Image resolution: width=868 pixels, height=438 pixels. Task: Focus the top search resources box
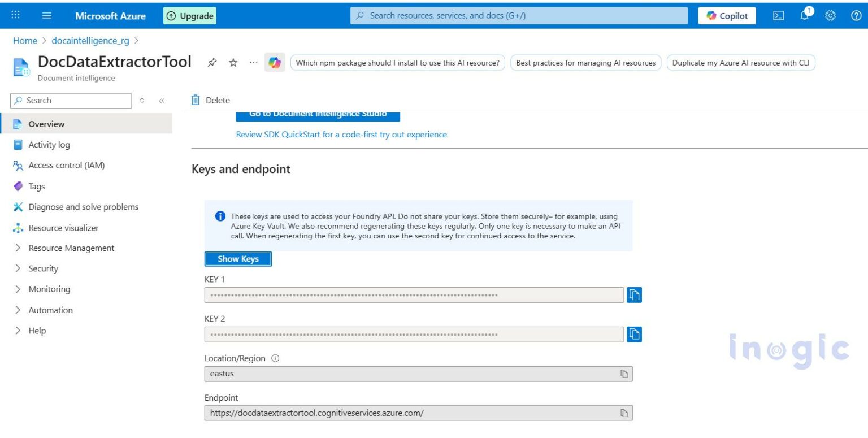pos(519,16)
